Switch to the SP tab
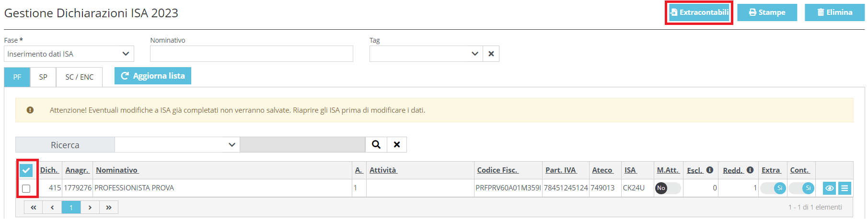This screenshot has width=868, height=223. pyautogui.click(x=43, y=77)
